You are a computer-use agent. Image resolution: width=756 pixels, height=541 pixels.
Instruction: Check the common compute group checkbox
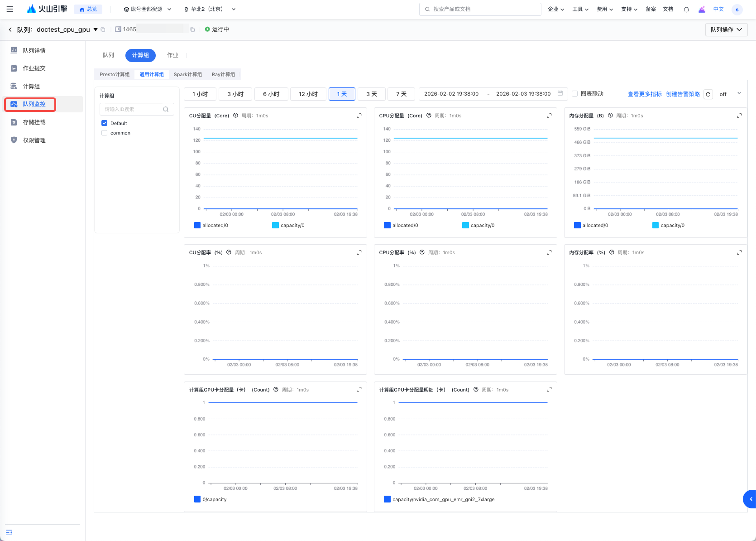point(105,133)
